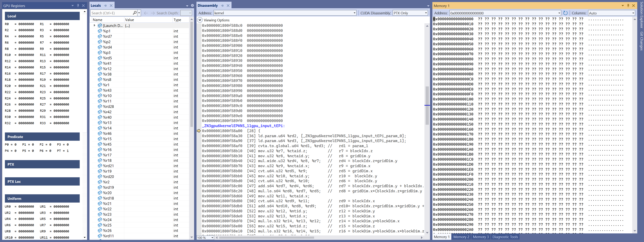Screen dimensions: 644x242
Task: Click the Locals search input field
Action: tap(112, 13)
